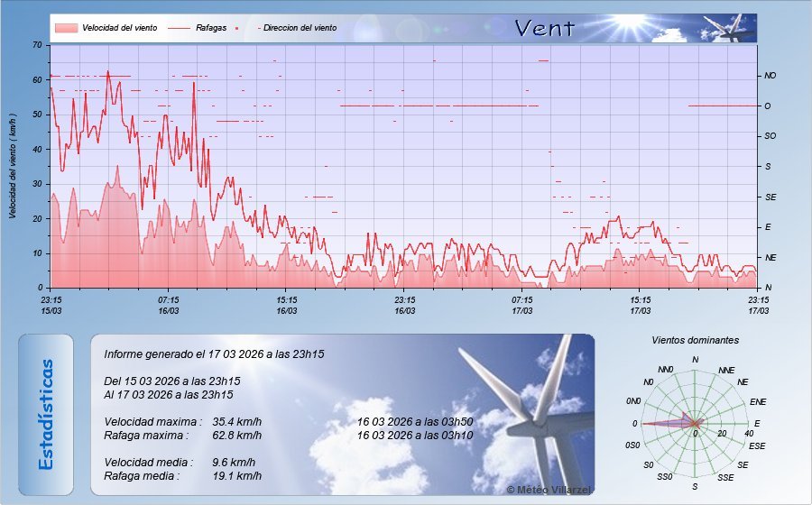Viewport: 812px width, 505px height.
Task: Click the Velocidad media 9.6 km/h value
Action: (x=237, y=463)
